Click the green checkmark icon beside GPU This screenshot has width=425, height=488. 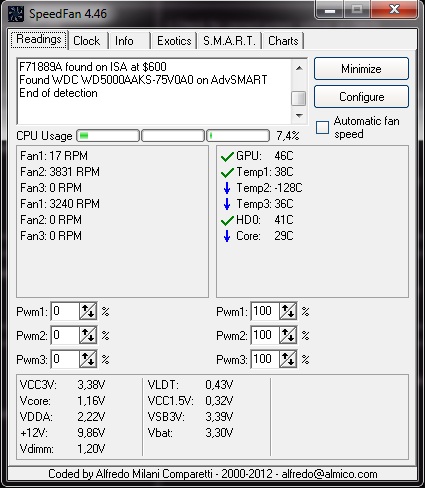pyautogui.click(x=227, y=156)
